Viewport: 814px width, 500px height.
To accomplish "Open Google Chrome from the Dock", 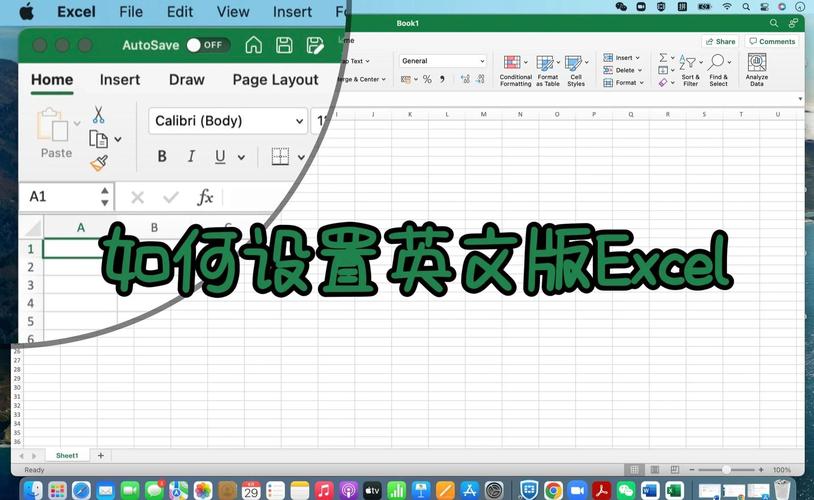I will pyautogui.click(x=553, y=490).
